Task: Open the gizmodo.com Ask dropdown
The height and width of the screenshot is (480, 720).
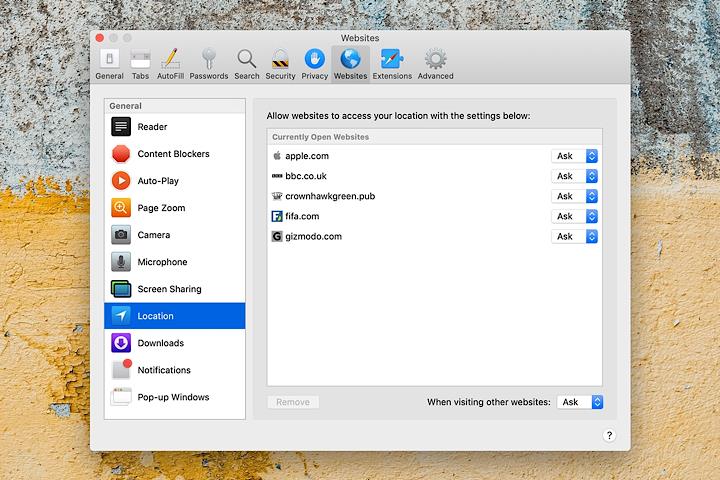Action: pos(575,237)
